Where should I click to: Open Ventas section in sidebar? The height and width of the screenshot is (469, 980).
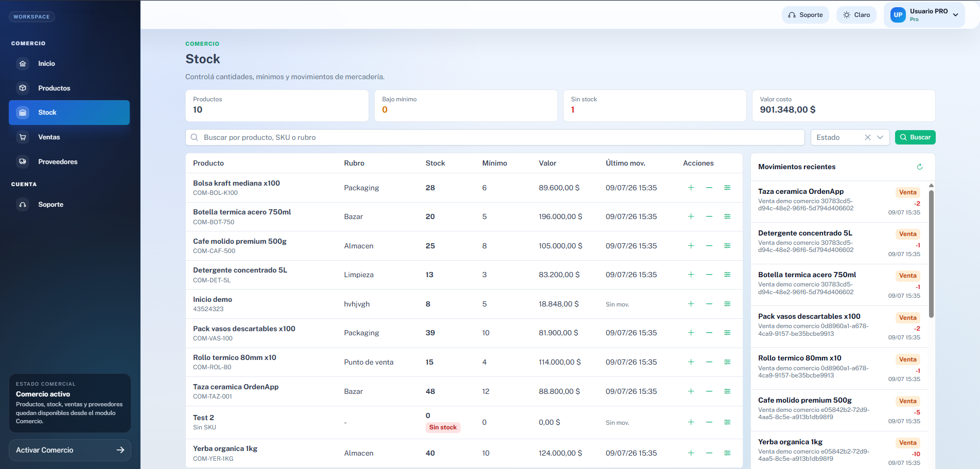(x=69, y=137)
